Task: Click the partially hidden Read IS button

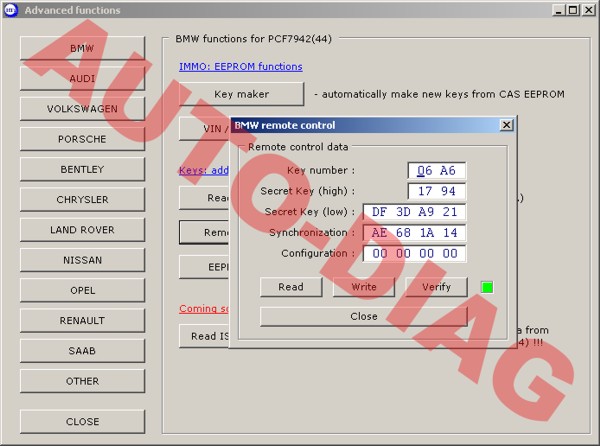Action: pos(204,336)
